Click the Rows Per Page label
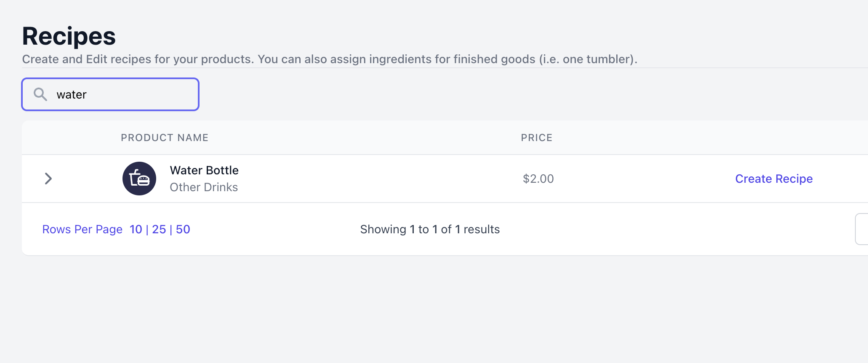The height and width of the screenshot is (363, 868). pyautogui.click(x=82, y=230)
